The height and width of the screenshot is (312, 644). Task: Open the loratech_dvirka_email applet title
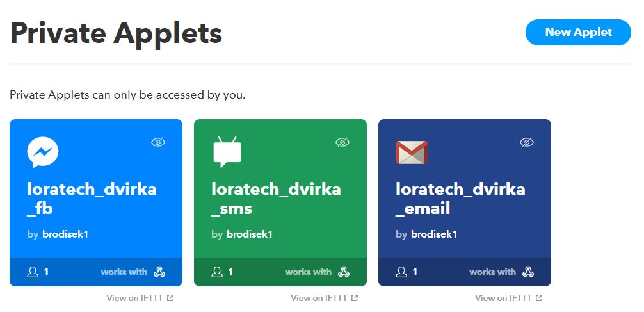tap(461, 199)
